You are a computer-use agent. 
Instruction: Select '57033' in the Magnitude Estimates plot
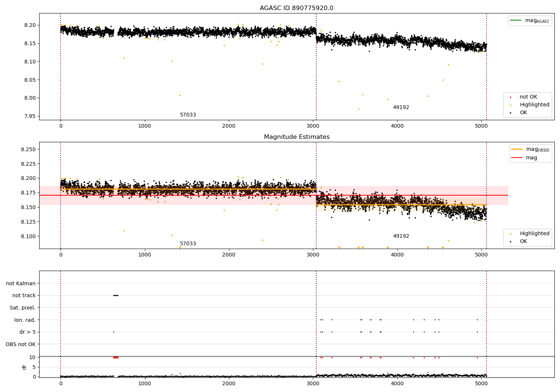tap(188, 244)
